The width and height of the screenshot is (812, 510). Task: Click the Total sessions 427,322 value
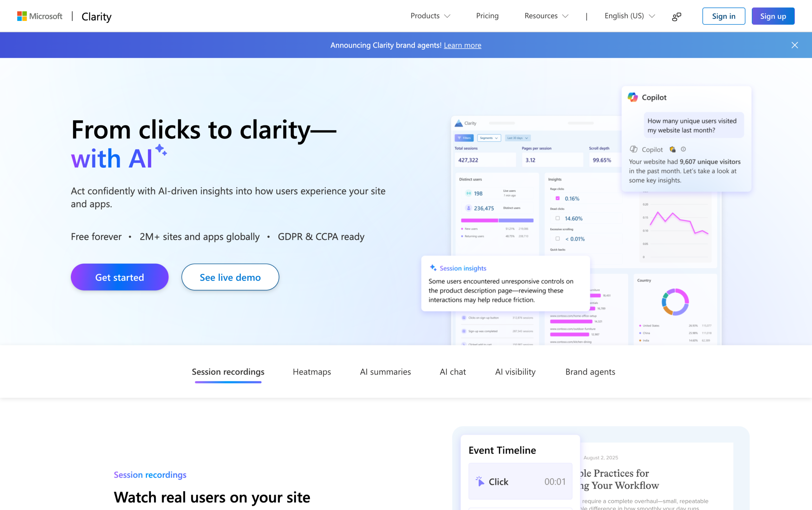[x=468, y=160]
